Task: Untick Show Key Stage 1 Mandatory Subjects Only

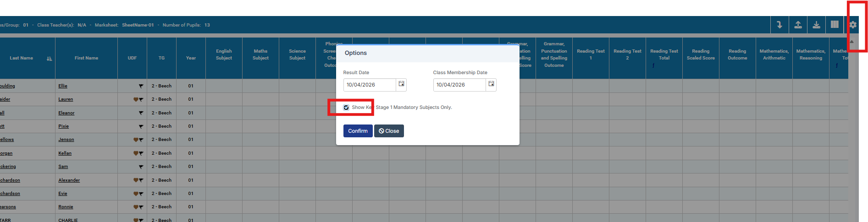Action: coord(346,108)
